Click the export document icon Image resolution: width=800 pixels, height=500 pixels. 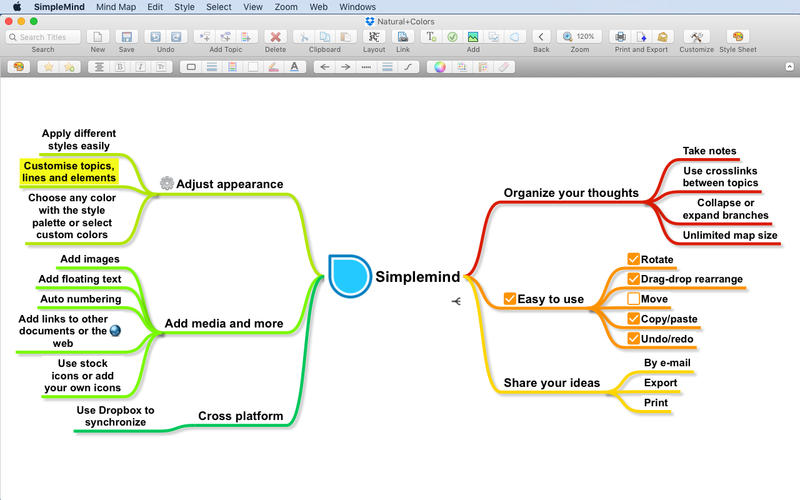pos(641,37)
